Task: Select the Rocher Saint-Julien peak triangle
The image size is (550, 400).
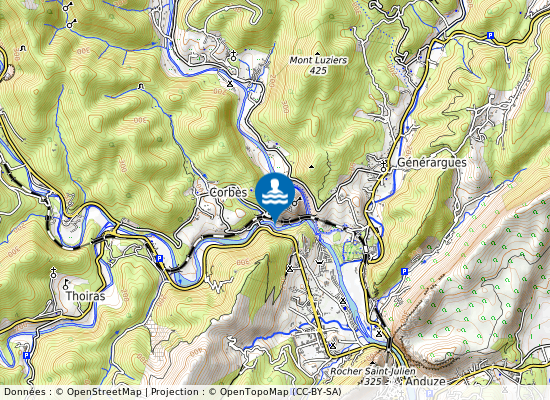Action: (x=372, y=363)
